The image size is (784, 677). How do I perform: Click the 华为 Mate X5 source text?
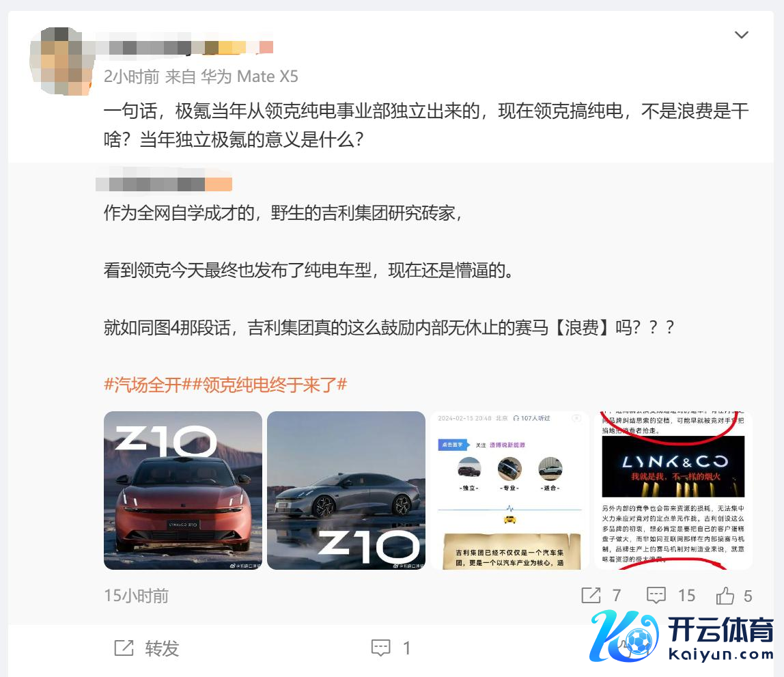click(249, 77)
